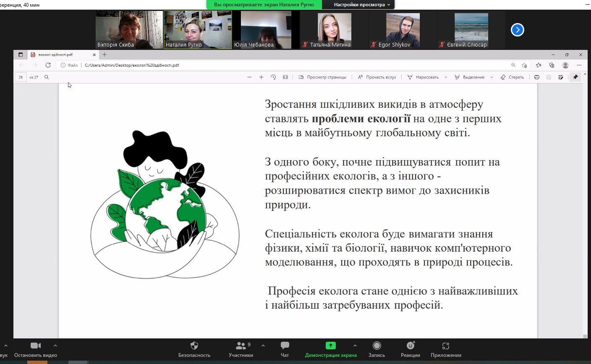Click the Read aloud button
Screen dimensions: 591x364
pos(377,77)
